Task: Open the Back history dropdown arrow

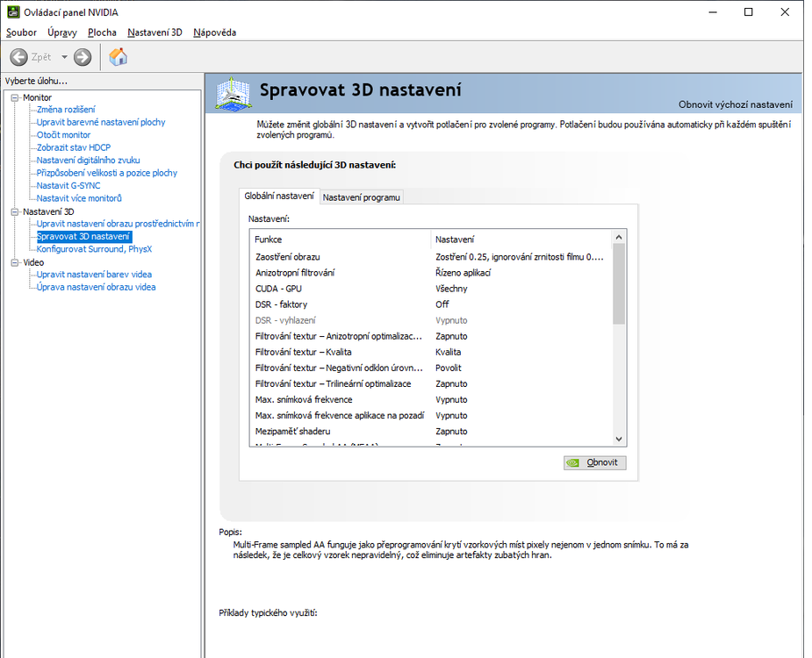Action: (x=64, y=57)
